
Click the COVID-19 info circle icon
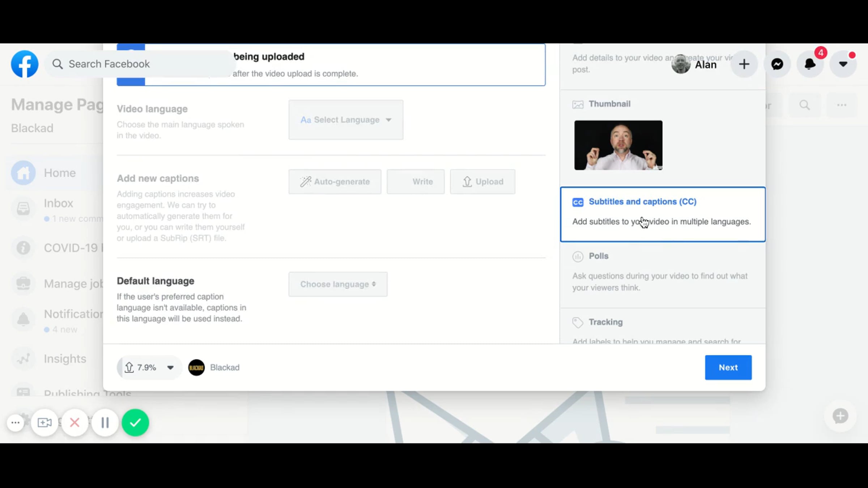coord(24,248)
